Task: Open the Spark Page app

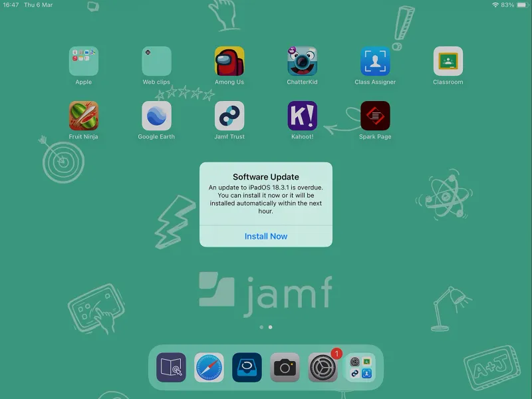Action: [375, 116]
